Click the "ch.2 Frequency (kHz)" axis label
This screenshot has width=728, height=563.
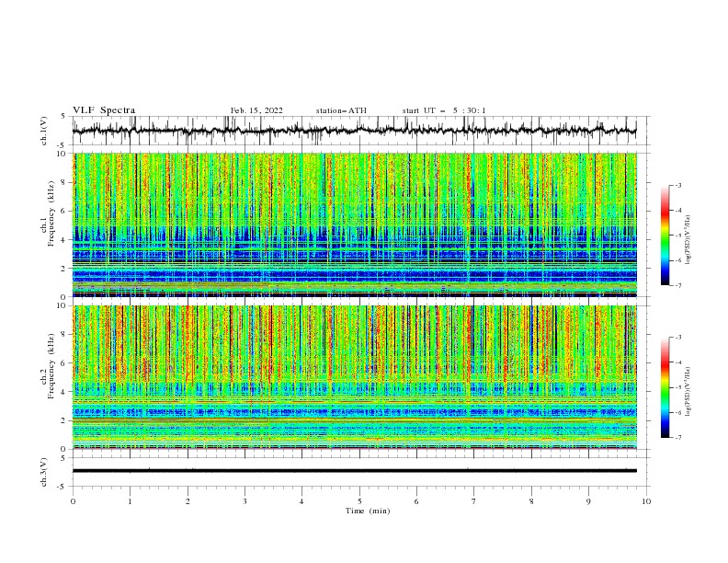click(48, 365)
